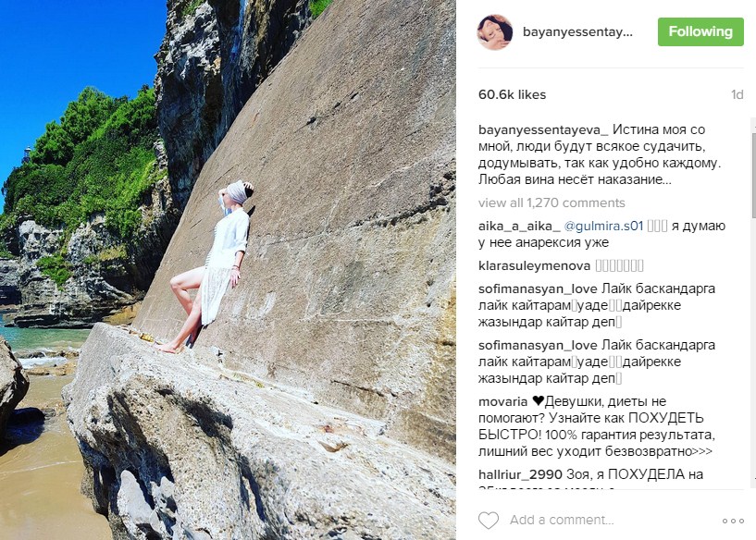Click the beach photo of woman on rock
This screenshot has height=540, width=756.
pos(228,270)
